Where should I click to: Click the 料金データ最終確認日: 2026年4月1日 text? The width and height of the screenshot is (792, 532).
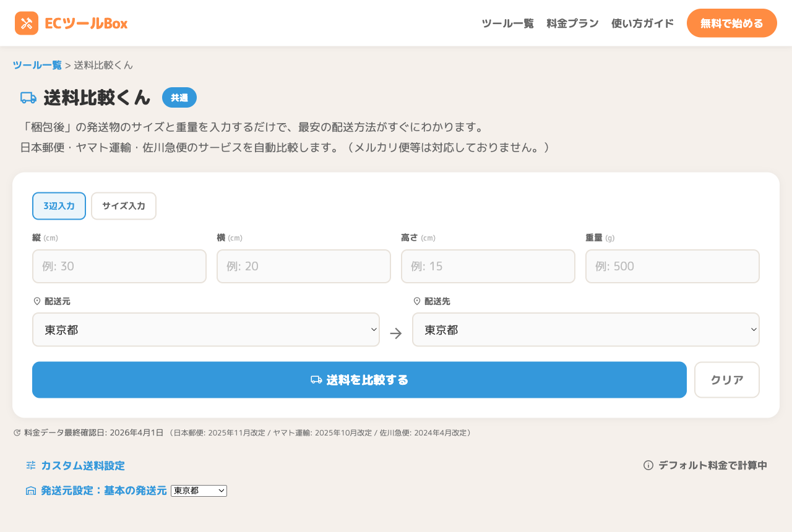coord(94,433)
